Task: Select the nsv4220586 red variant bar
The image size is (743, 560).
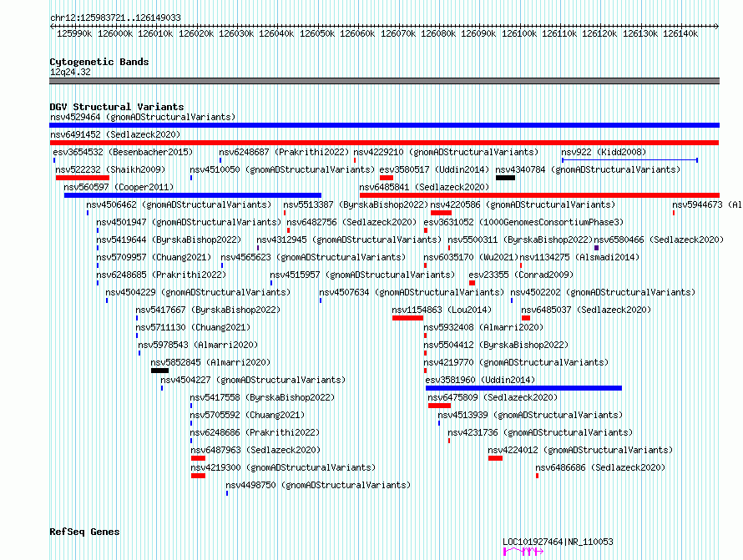Action: pyautogui.click(x=441, y=213)
